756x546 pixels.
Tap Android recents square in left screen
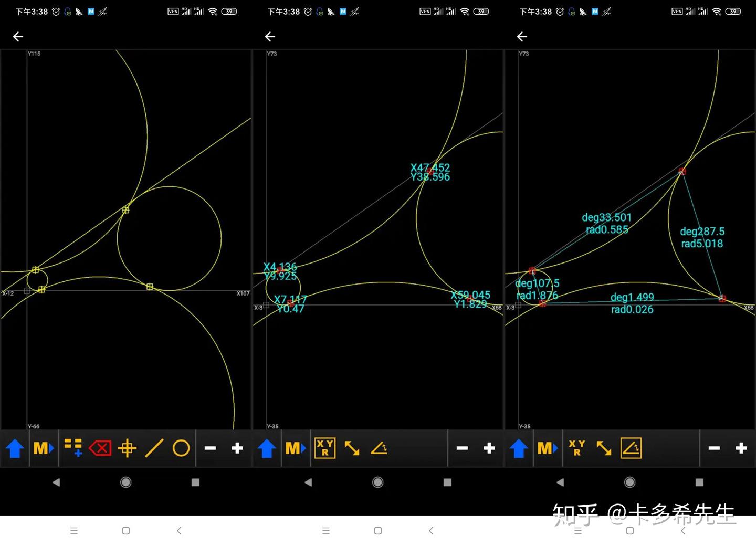(x=195, y=482)
